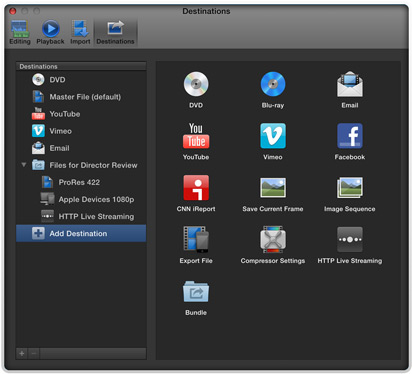
Task: Click the Facebook destination icon
Action: (x=350, y=136)
